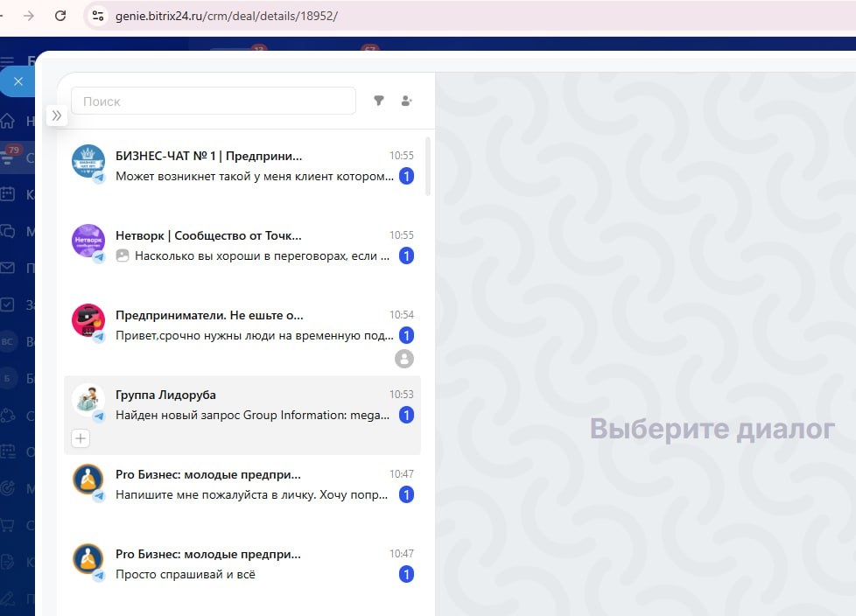This screenshot has width=856, height=616.
Task: Open the Предприниматели. Не ешьте avatar
Action: click(x=88, y=320)
